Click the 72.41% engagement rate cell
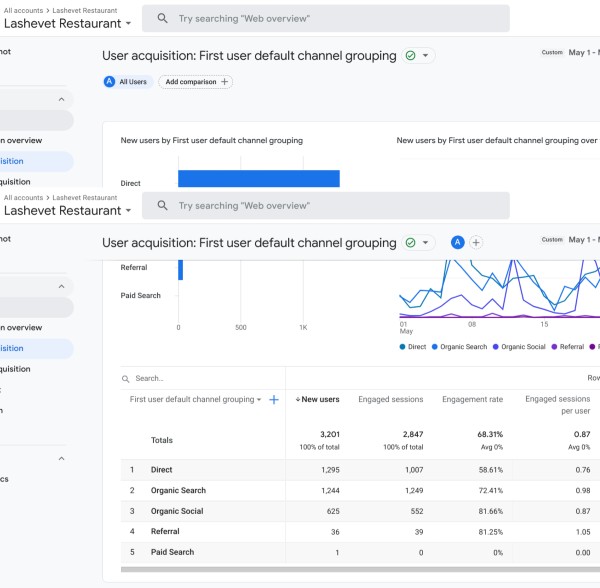The image size is (600, 588). coord(491,490)
